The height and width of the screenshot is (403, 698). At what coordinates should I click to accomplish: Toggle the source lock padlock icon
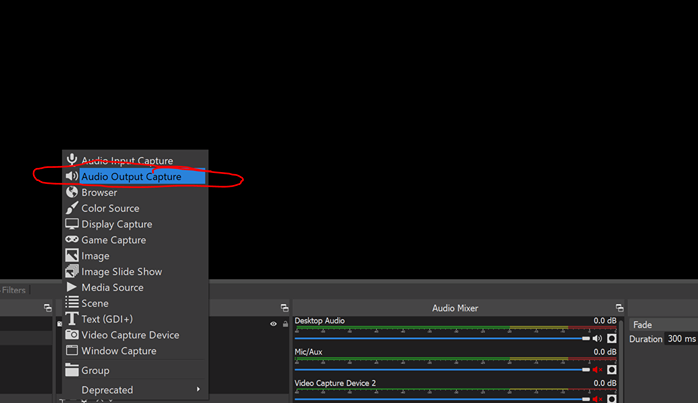pos(285,324)
